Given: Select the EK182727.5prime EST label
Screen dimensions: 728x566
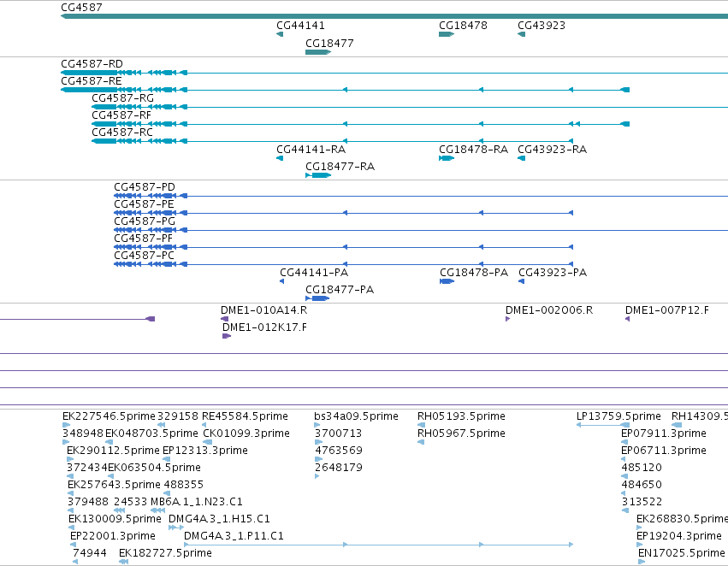Looking at the screenshot, I should coord(165,553).
